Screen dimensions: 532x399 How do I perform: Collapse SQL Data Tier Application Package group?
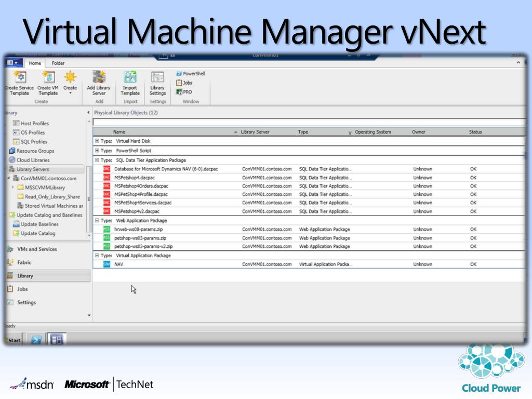tap(97, 160)
